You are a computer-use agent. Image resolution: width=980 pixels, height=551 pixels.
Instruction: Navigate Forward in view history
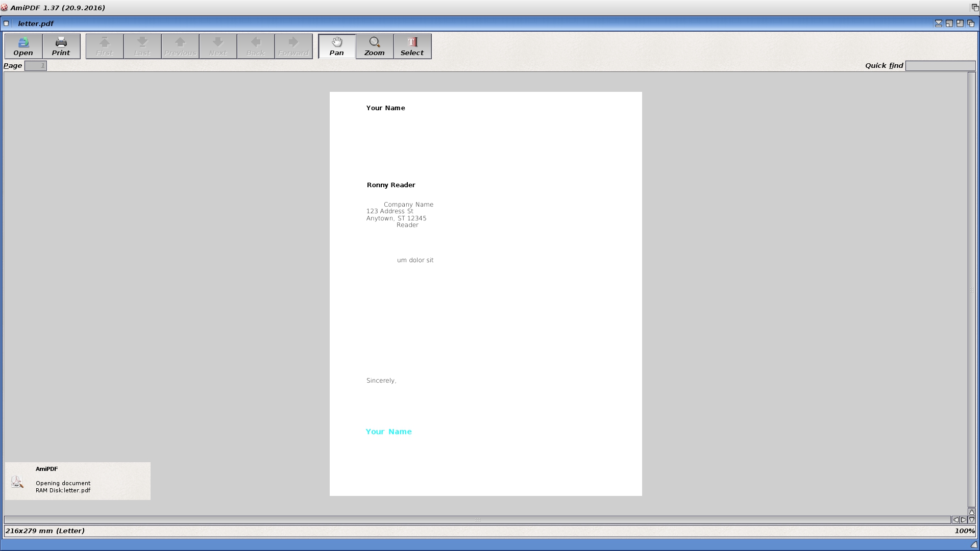click(293, 46)
